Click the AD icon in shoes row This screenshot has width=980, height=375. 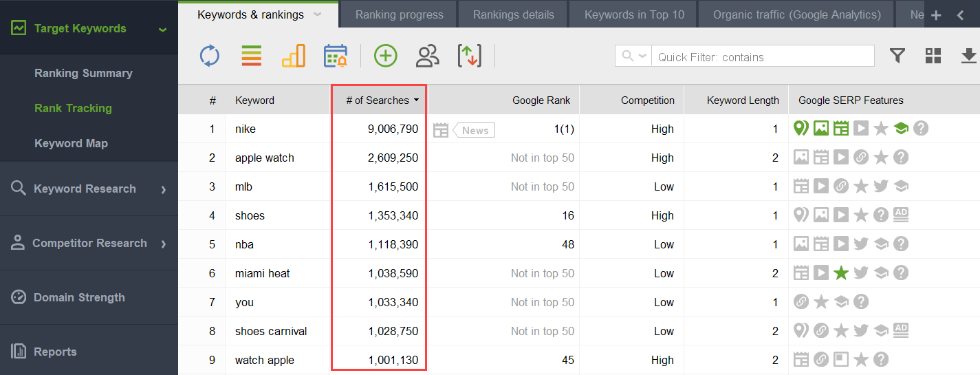(901, 215)
